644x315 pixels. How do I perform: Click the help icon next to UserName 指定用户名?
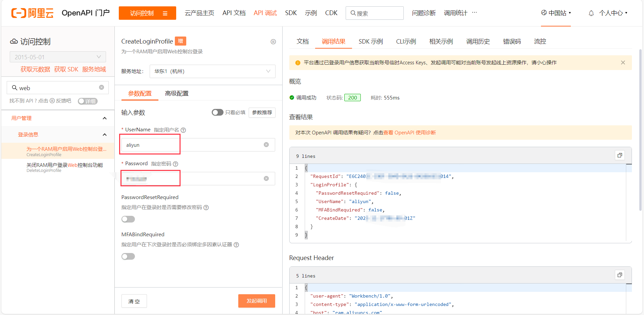[x=183, y=130]
